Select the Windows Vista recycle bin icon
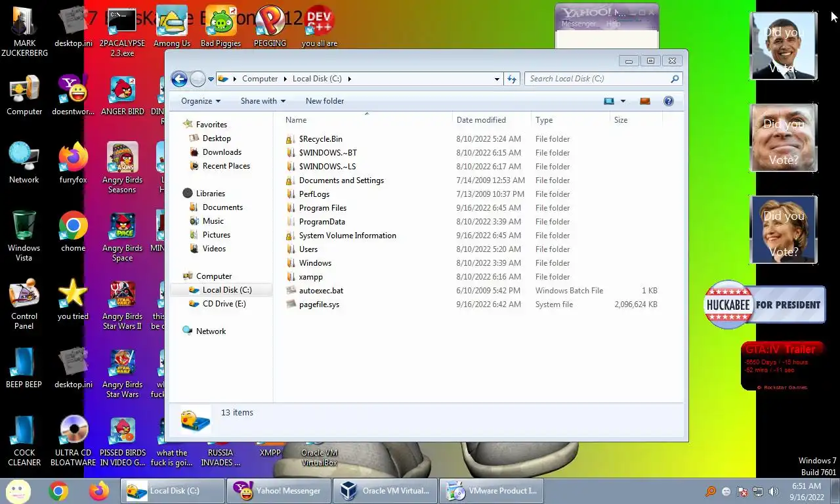The image size is (840, 504). 24,236
